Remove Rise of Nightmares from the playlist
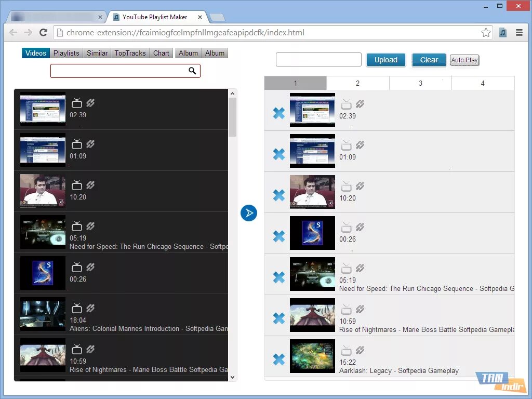 point(279,318)
